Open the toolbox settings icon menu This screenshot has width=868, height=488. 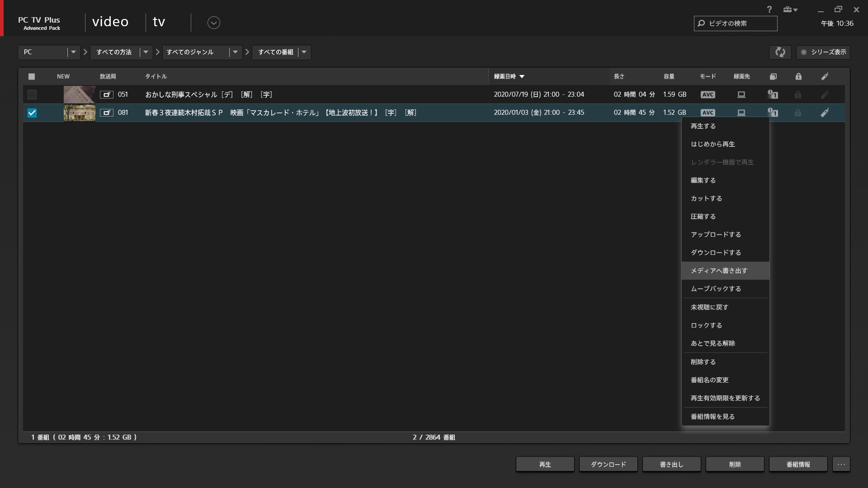click(790, 9)
